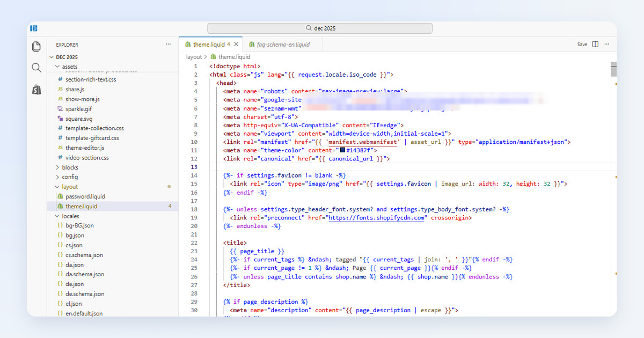644x338 pixels.
Task: Open the #14387f theme-color swatch
Action: click(x=342, y=150)
